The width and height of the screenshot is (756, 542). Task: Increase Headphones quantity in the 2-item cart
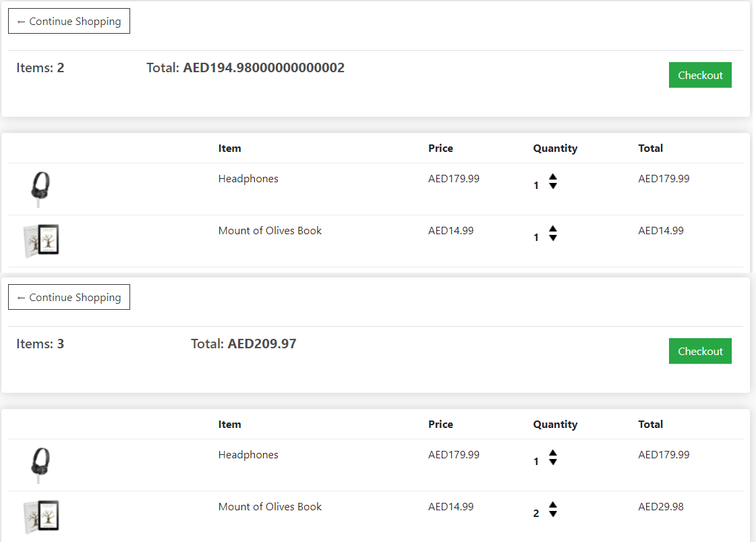(x=553, y=178)
